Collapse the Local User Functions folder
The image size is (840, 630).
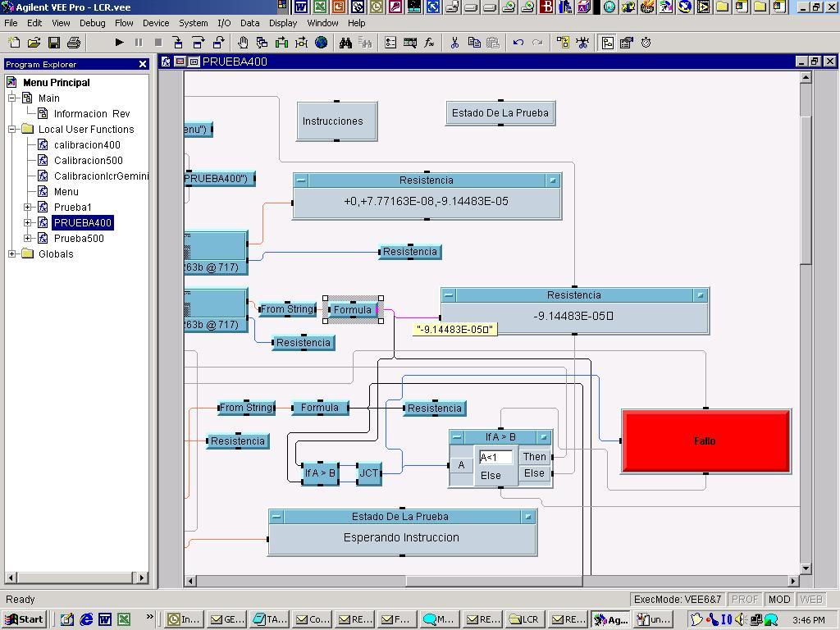(x=12, y=130)
